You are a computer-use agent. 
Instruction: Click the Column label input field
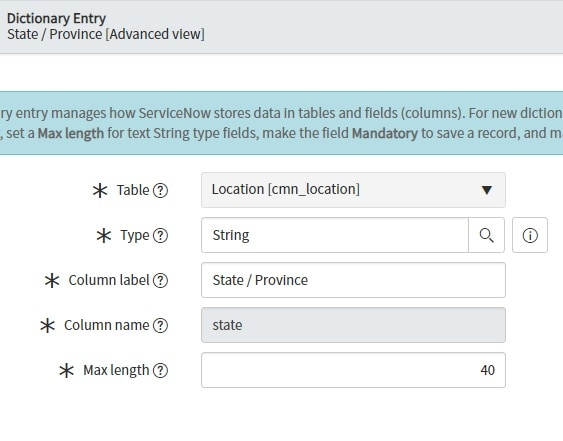coord(353,280)
